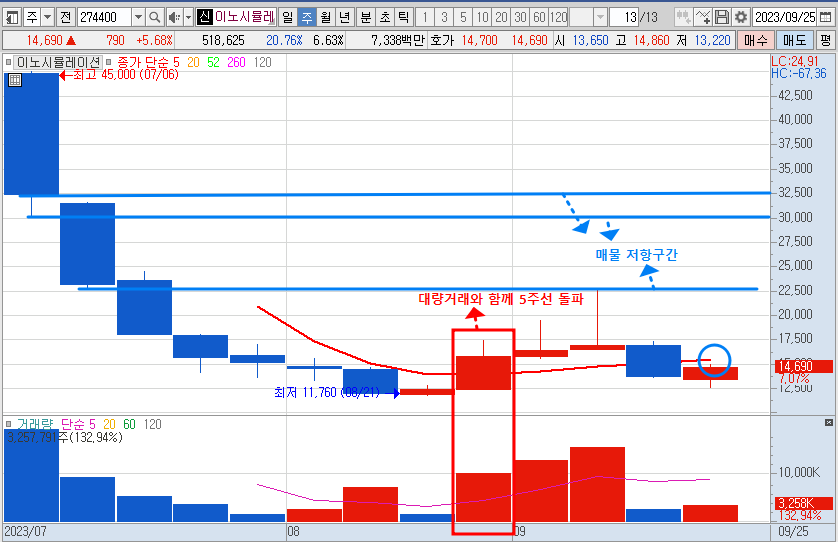Click the date field 2023/09/25
Image resolution: width=838 pixels, height=542 pixels.
tap(785, 18)
